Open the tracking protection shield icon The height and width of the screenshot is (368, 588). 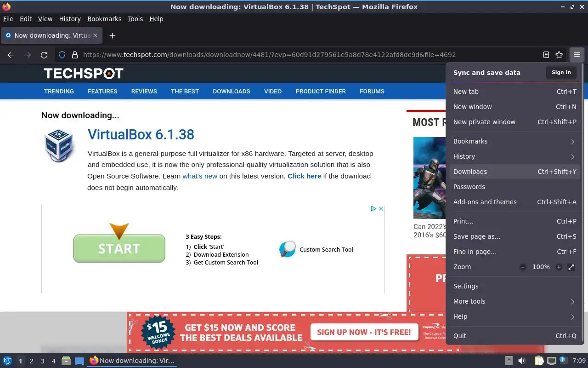(x=62, y=55)
